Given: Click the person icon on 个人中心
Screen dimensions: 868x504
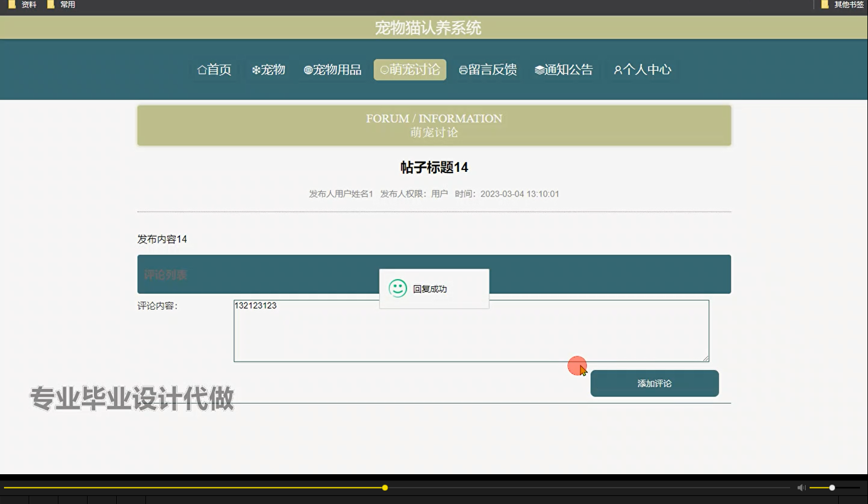Looking at the screenshot, I should [617, 69].
